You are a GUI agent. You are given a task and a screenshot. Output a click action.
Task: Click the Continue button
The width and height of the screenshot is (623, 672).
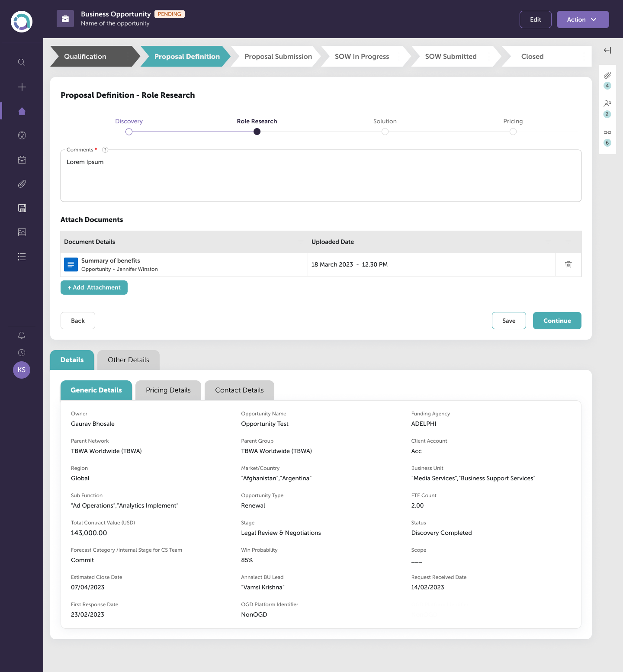(557, 321)
